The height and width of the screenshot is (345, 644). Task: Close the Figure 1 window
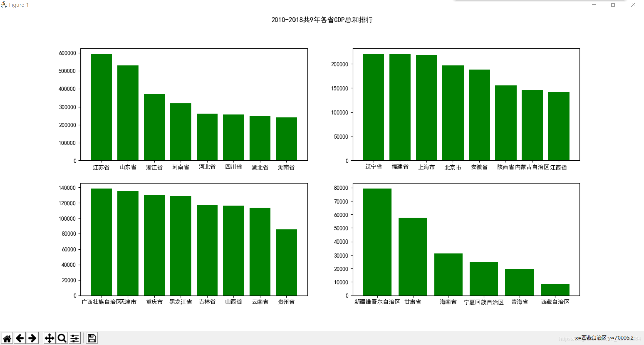coord(633,5)
